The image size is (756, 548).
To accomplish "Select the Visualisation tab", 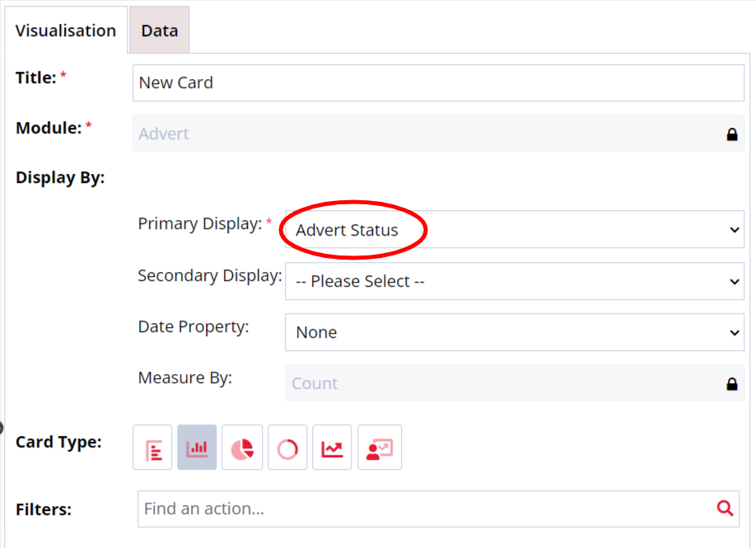I will [x=66, y=30].
